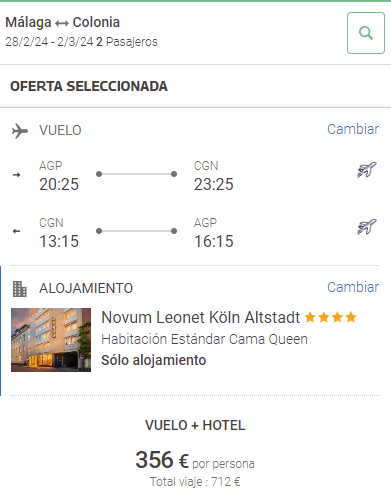
Task: Click the green search magnifier icon
Action: pyautogui.click(x=366, y=33)
